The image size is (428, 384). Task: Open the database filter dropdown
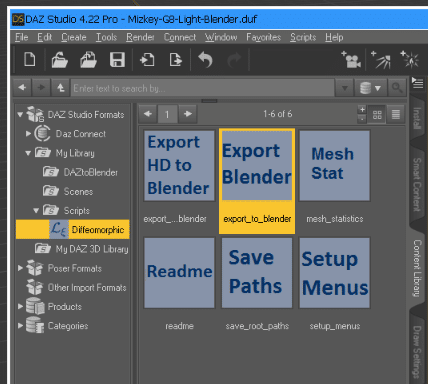click(371, 88)
